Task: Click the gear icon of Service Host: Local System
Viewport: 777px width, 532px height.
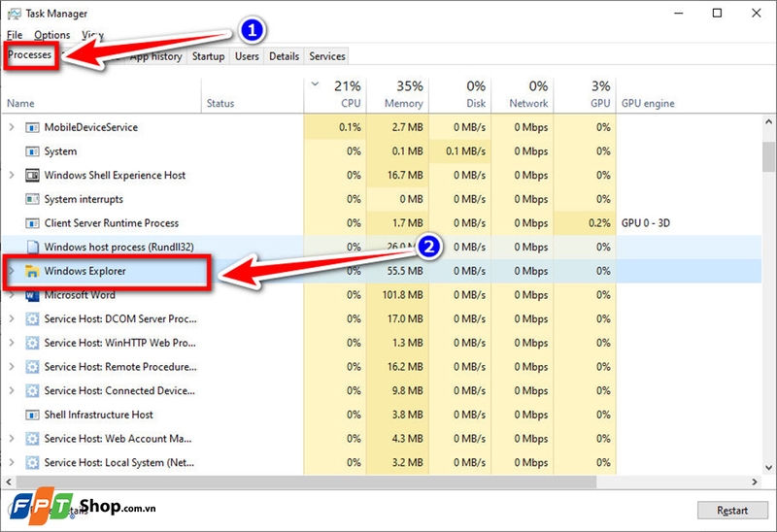Action: 32,463
